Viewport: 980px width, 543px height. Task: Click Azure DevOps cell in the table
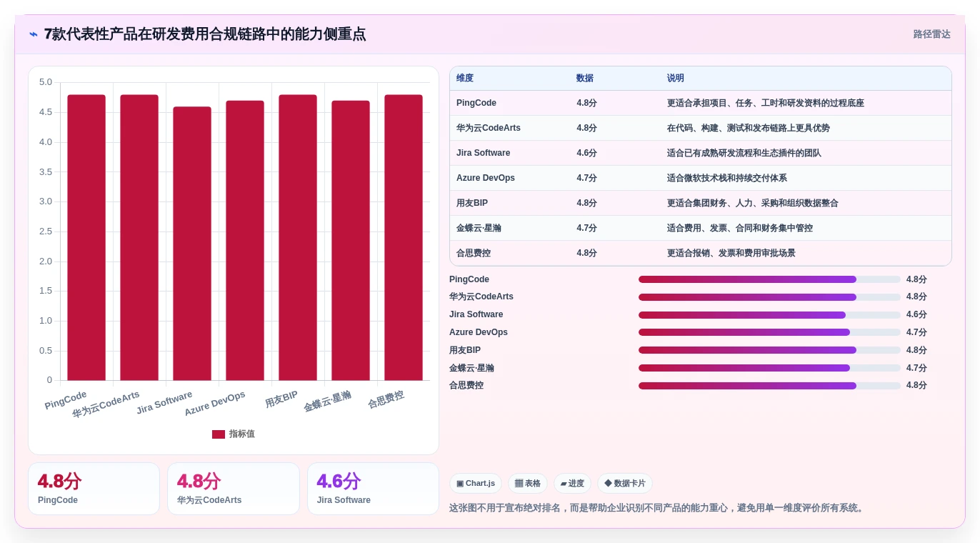pos(486,178)
